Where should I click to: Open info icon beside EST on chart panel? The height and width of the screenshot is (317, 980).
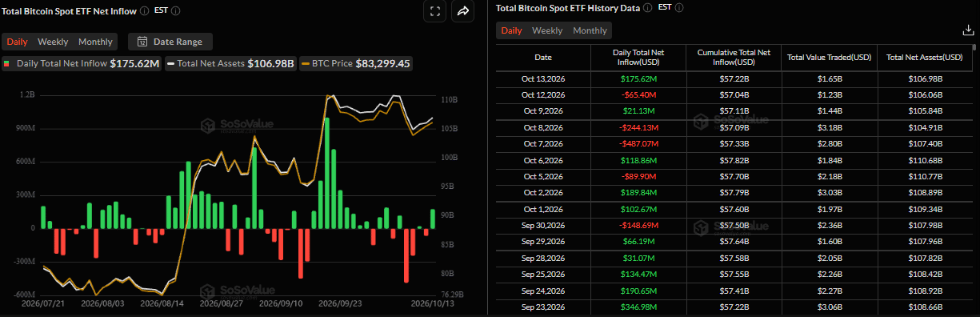pos(175,10)
